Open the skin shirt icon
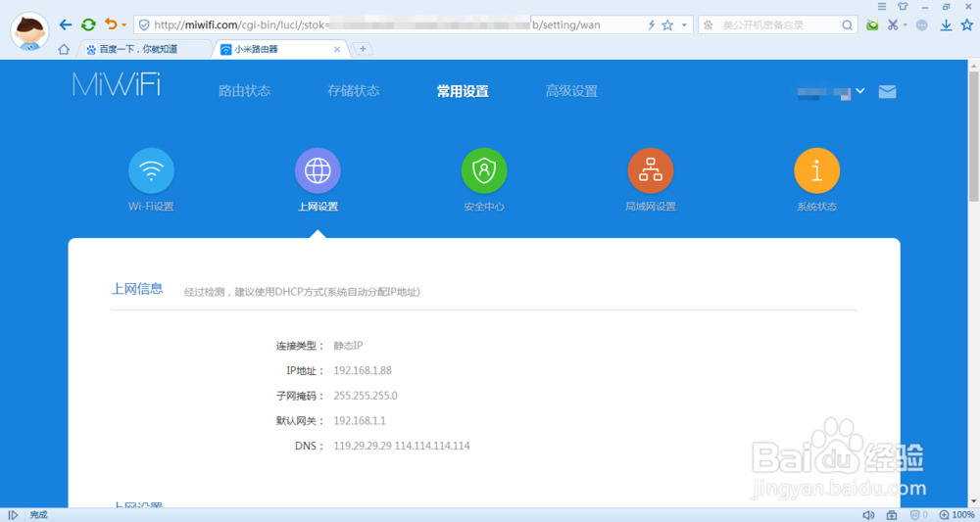The width and height of the screenshot is (980, 522). pyautogui.click(x=903, y=6)
